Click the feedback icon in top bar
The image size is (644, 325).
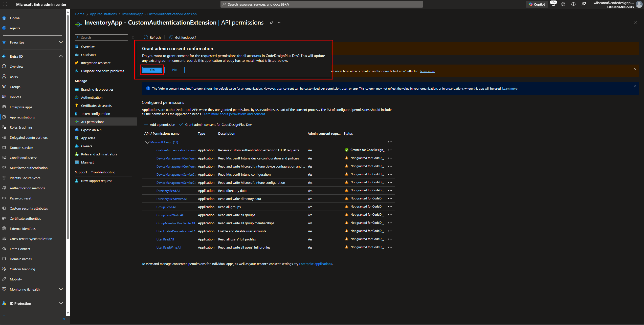click(x=584, y=4)
